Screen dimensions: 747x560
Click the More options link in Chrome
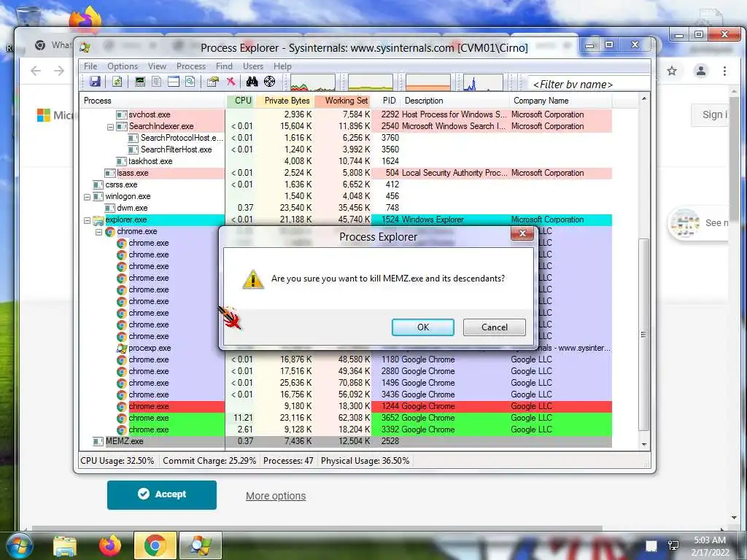coord(276,496)
